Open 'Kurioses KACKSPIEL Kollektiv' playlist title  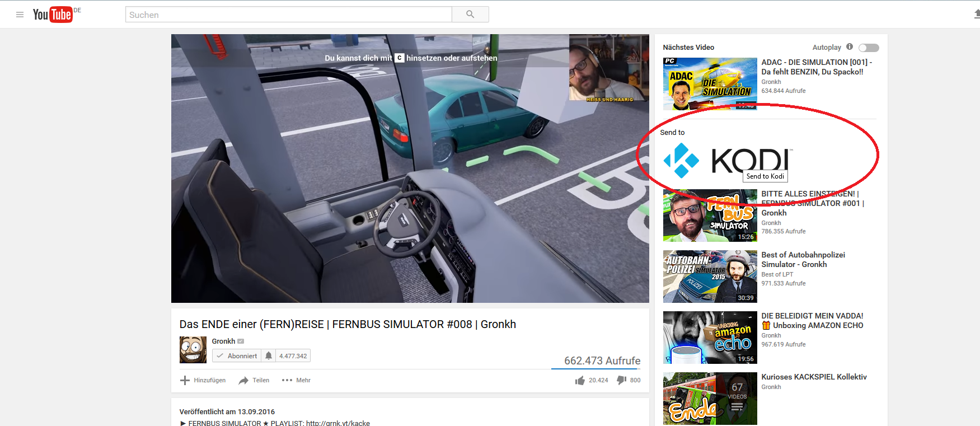click(814, 377)
